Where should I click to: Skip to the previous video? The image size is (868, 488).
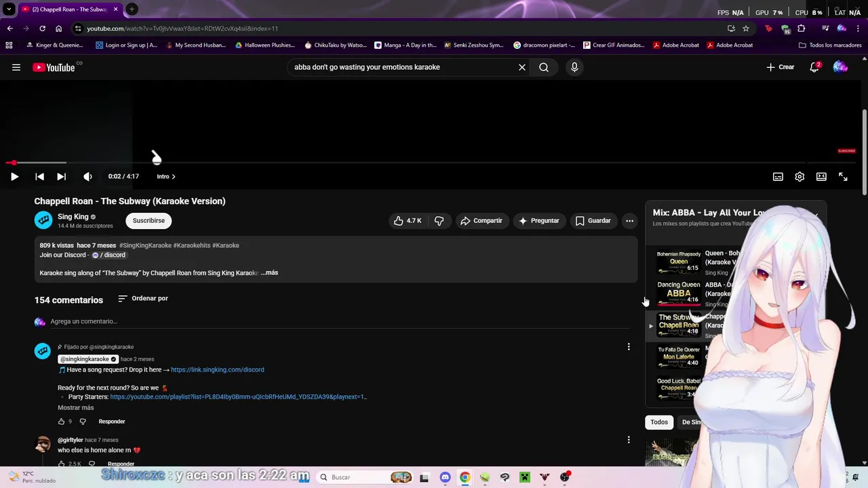click(x=39, y=176)
